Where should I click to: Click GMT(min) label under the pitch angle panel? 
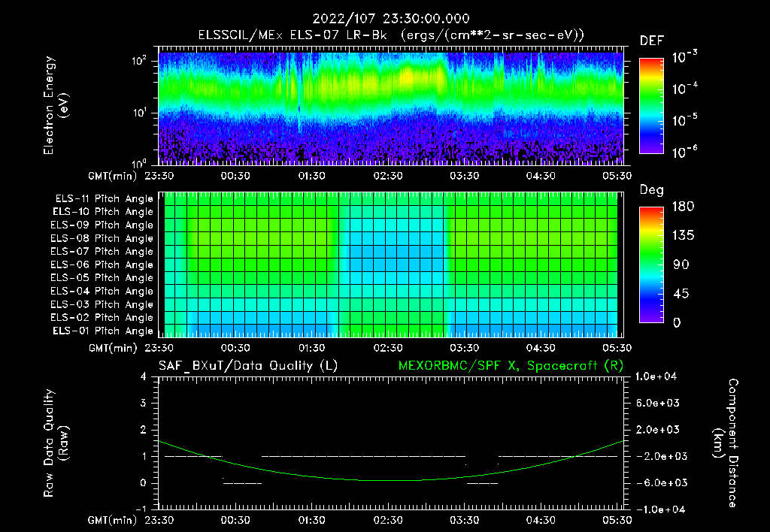113,349
